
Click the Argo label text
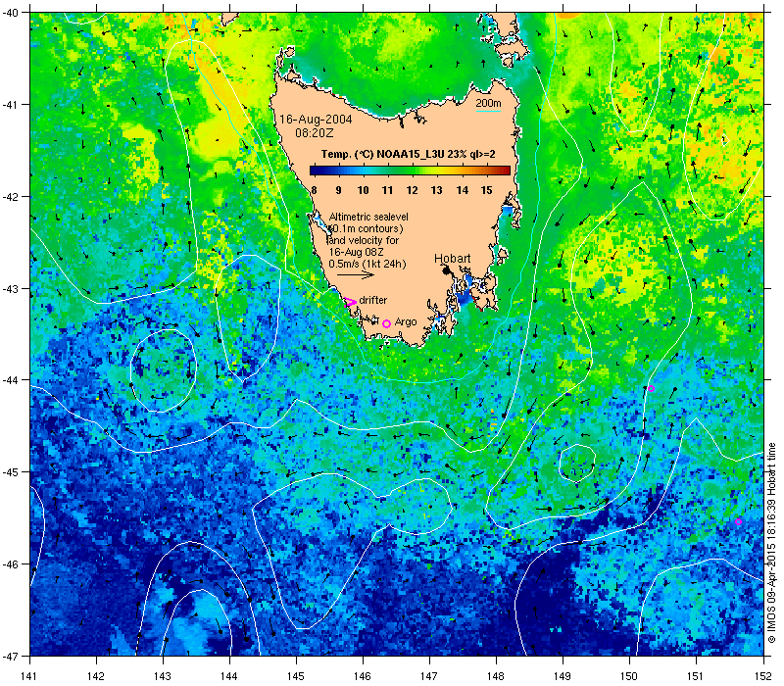pos(406,322)
